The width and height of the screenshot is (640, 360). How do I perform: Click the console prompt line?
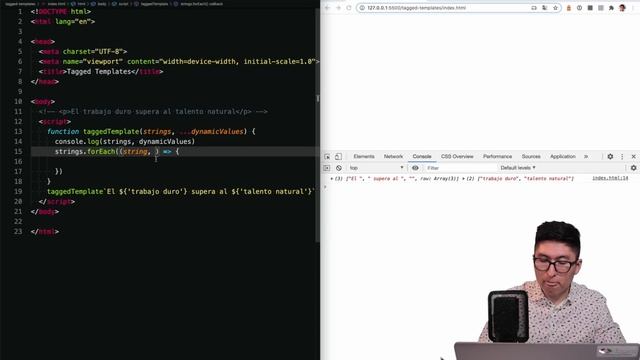pyautogui.click(x=480, y=187)
